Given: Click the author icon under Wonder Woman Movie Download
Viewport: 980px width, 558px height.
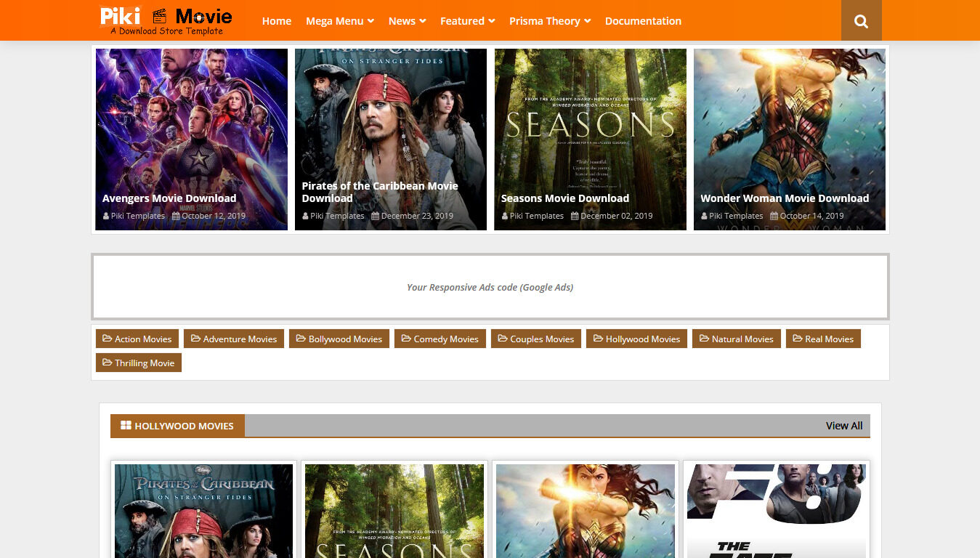Looking at the screenshot, I should [705, 216].
